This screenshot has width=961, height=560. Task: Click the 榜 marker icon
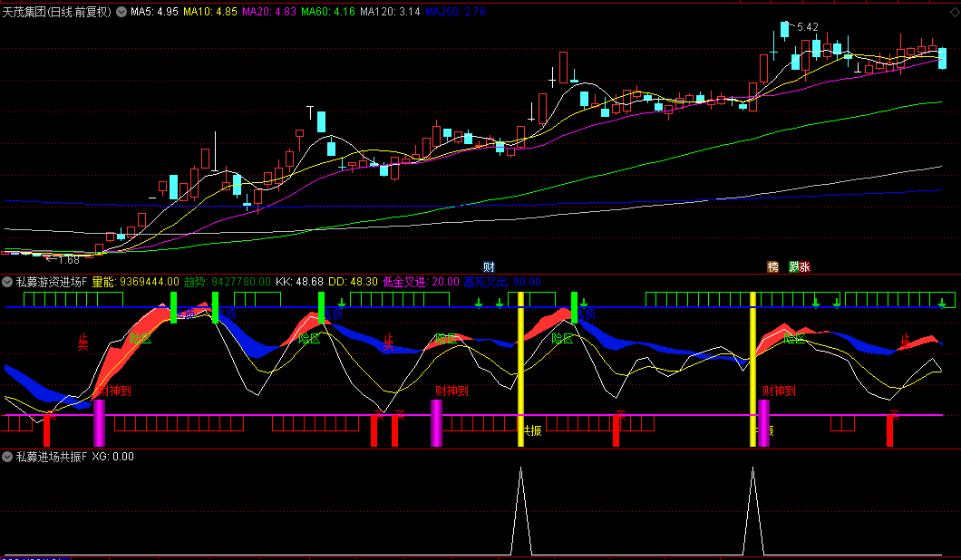773,266
